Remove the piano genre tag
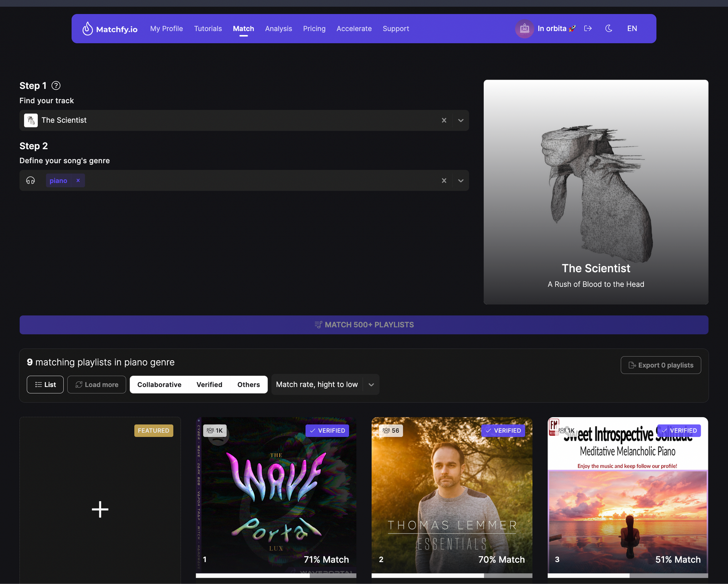 tap(78, 180)
